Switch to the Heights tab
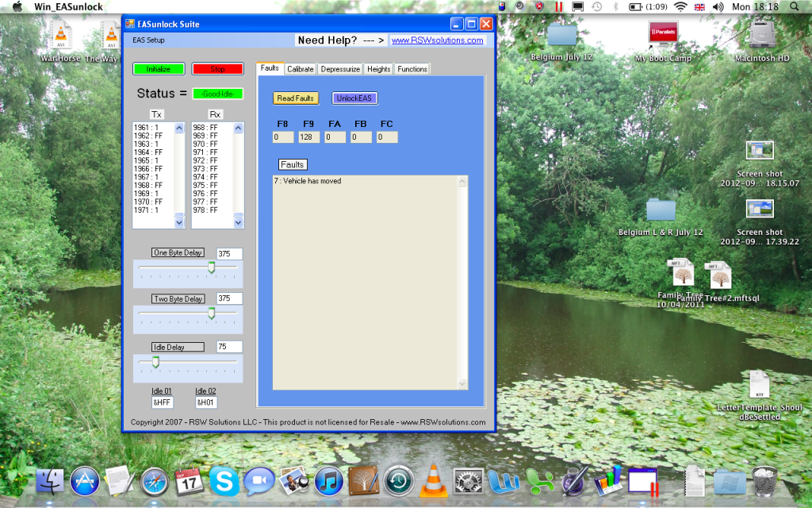Image resolution: width=812 pixels, height=508 pixels. coord(378,69)
